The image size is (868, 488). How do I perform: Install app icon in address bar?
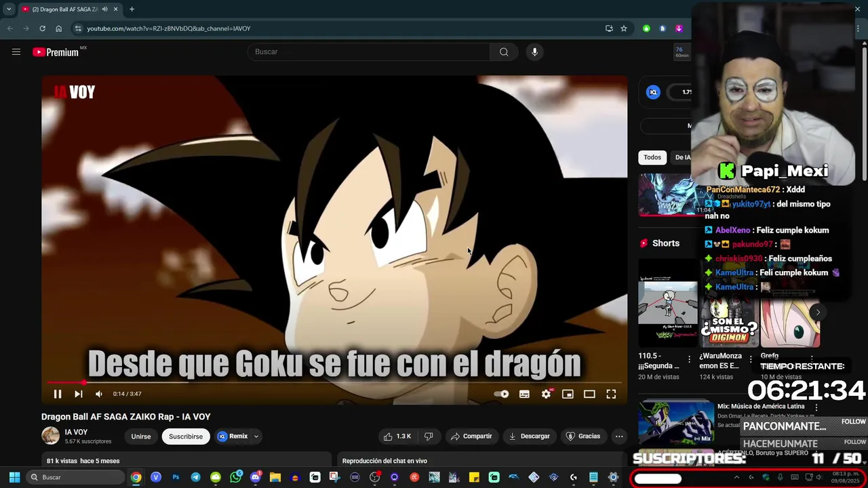coord(609,28)
